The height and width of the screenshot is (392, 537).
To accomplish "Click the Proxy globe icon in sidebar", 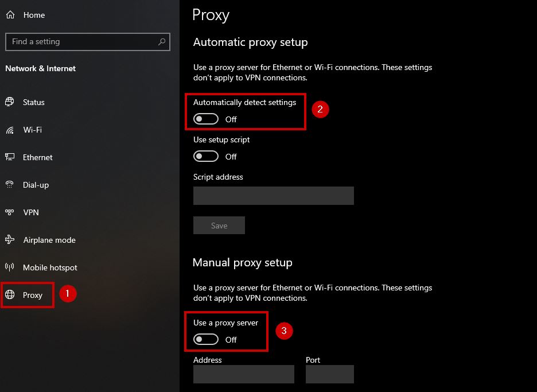I will [10, 295].
